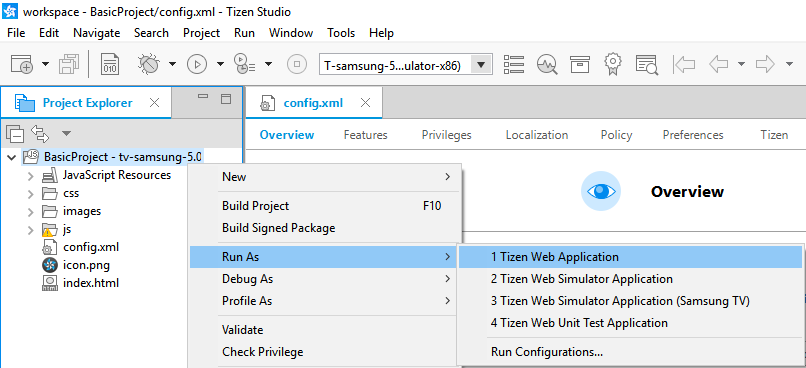Click the Stop toolbar icon

point(297,64)
